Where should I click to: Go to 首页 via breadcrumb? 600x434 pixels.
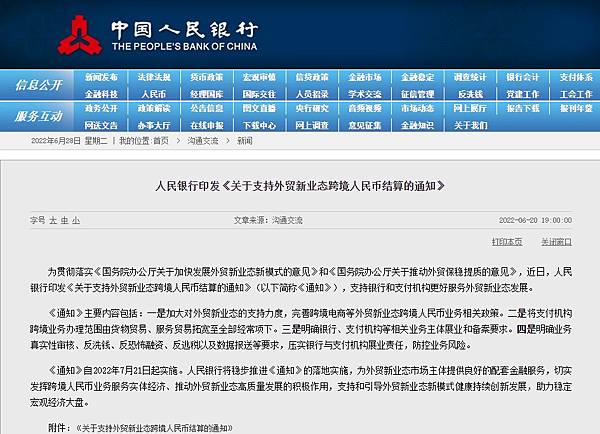click(x=161, y=141)
